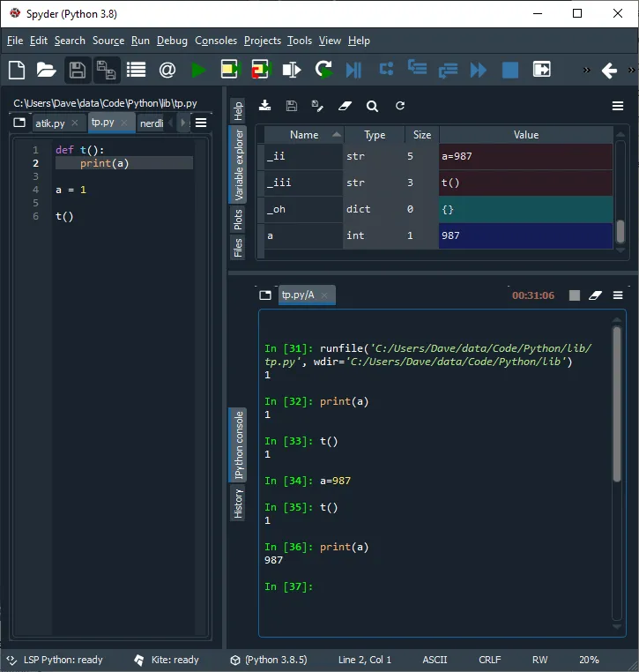The height and width of the screenshot is (672, 639).
Task: Click the blue Debug file icon
Action: 353,70
